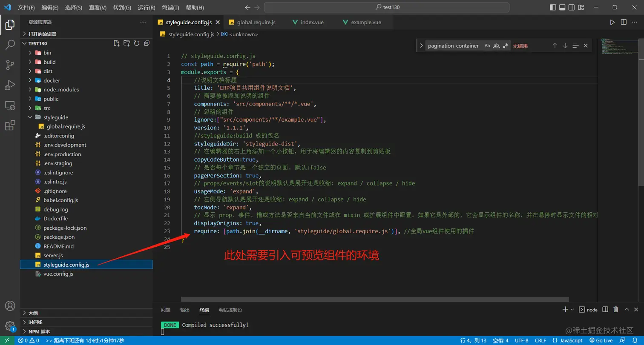Click the find input with pagination-container
This screenshot has height=345, width=644.
coord(453,46)
